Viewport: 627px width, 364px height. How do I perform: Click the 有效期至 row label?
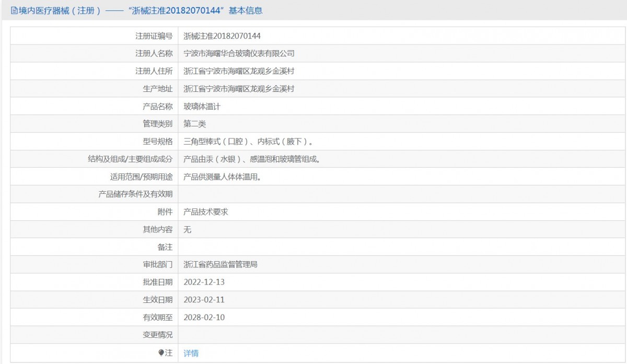point(157,318)
